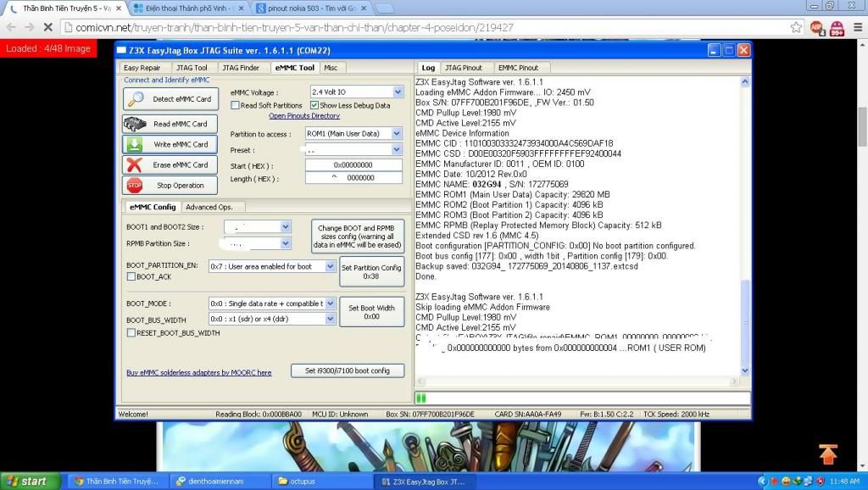Select the eMMC Config subtab
This screenshot has height=490, width=868.
(x=153, y=207)
